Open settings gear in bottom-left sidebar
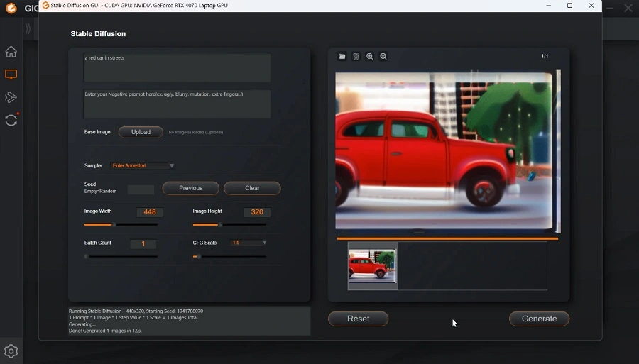The width and height of the screenshot is (639, 364). coord(11,351)
